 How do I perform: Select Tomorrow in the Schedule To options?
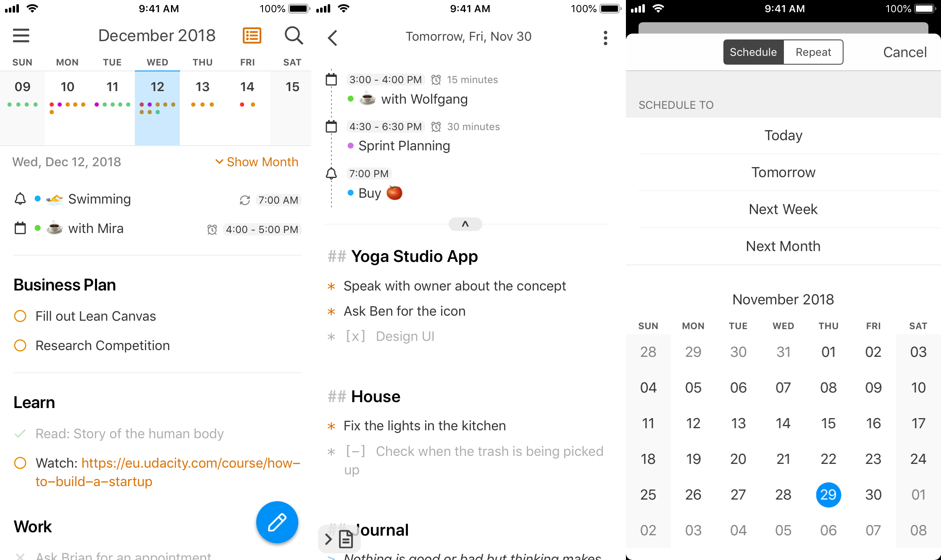(783, 172)
